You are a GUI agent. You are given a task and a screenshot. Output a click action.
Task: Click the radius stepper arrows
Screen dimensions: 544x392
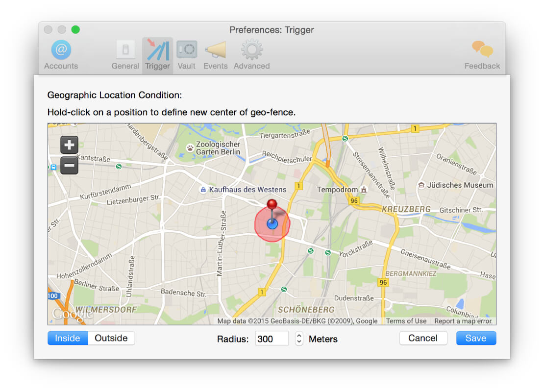click(299, 339)
